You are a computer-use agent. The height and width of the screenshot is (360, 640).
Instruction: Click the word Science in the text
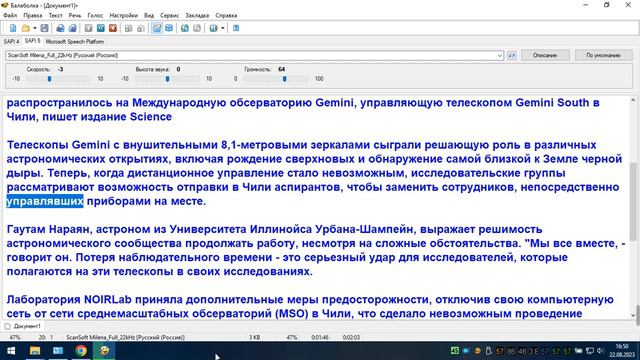[x=151, y=117]
